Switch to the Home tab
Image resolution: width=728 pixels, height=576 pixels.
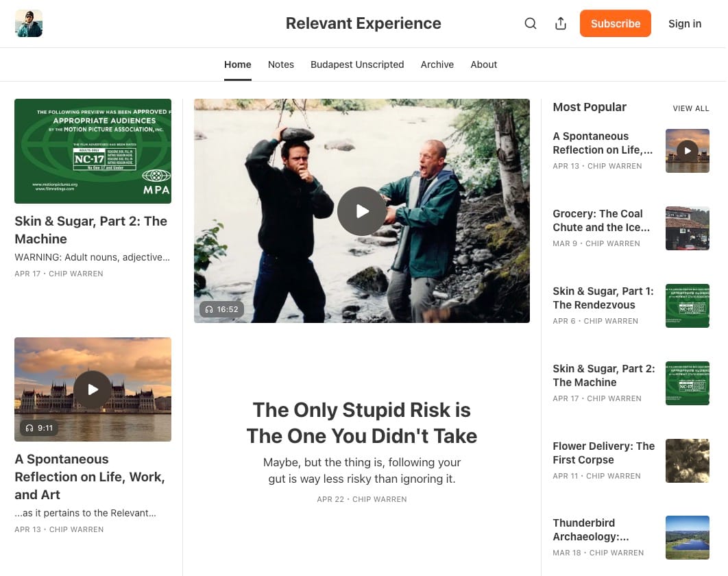238,64
